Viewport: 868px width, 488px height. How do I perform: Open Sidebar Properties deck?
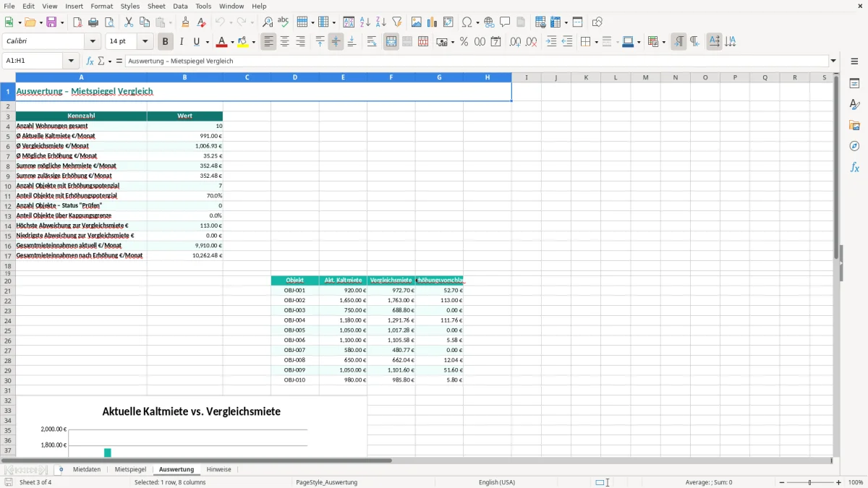[x=854, y=84]
